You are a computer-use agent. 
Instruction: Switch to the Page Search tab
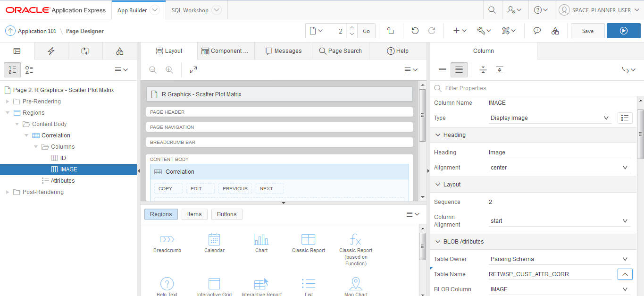pyautogui.click(x=340, y=51)
